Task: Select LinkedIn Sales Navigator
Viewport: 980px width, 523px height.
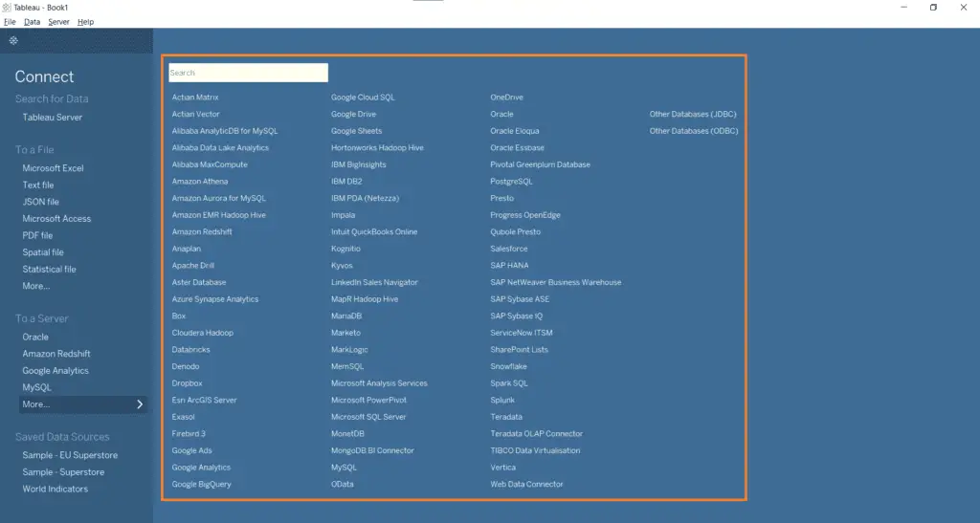Action: 374,283
